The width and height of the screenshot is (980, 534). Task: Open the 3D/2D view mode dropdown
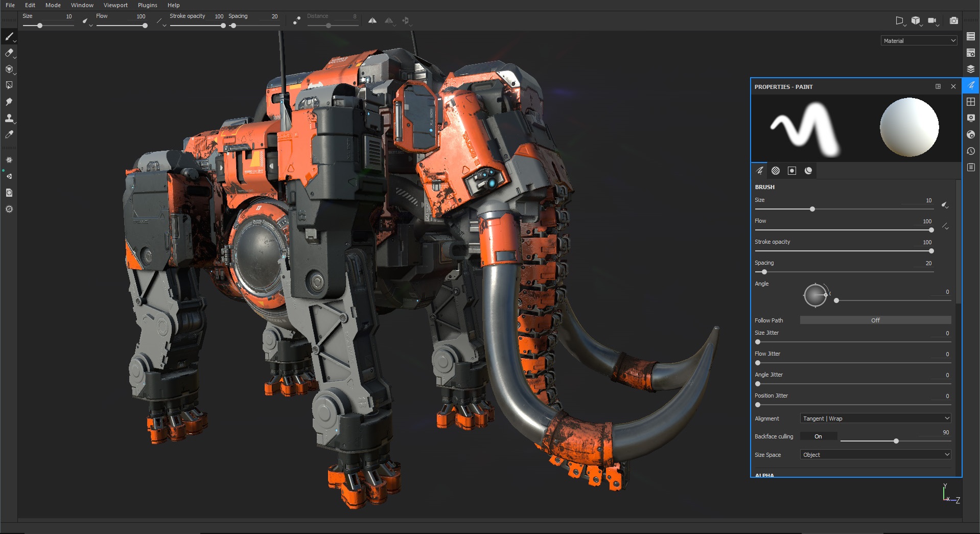tap(916, 20)
